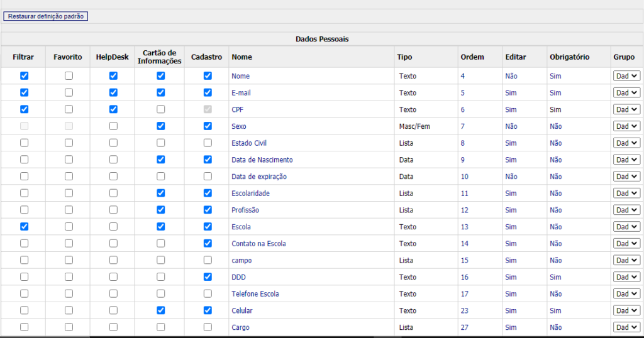Screen dimensions: 644x338
Task: Click the Data de expiração field link
Action: (x=259, y=177)
